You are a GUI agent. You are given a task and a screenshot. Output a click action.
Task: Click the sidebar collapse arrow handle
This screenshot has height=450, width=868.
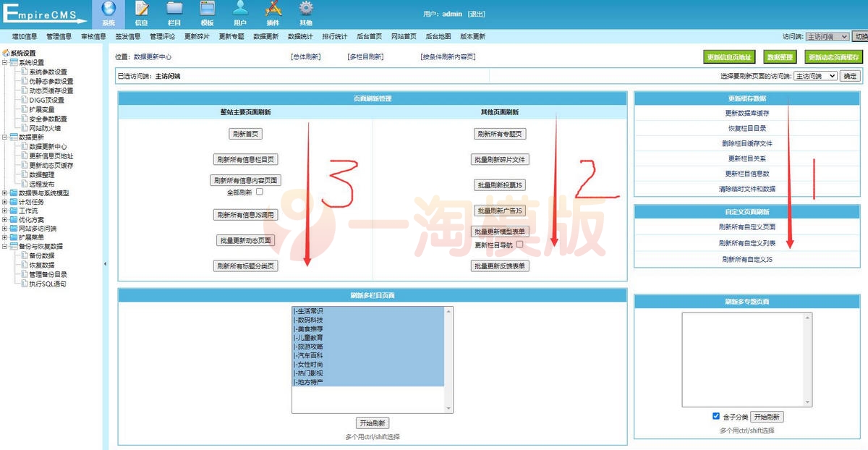click(x=105, y=264)
